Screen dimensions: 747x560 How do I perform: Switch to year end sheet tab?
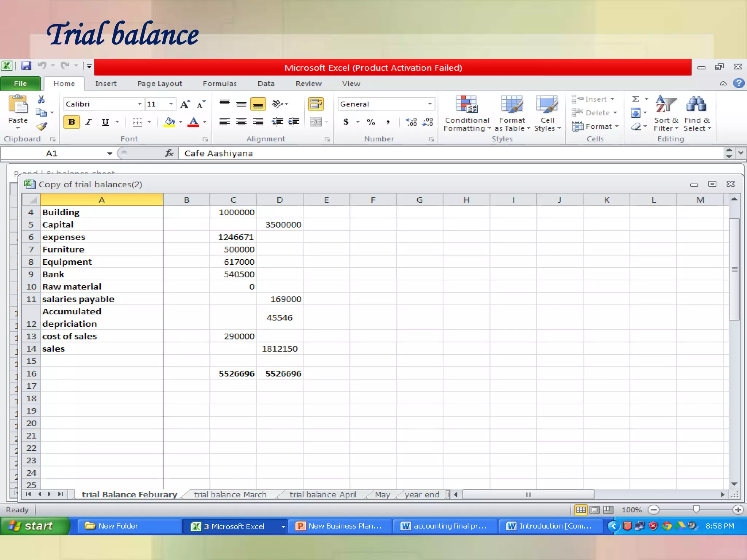click(422, 494)
